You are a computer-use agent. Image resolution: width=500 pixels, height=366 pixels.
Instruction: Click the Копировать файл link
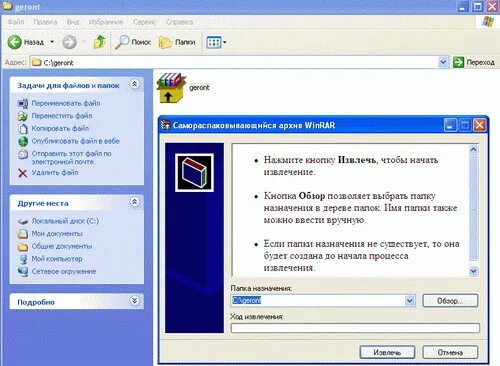pyautogui.click(x=60, y=128)
